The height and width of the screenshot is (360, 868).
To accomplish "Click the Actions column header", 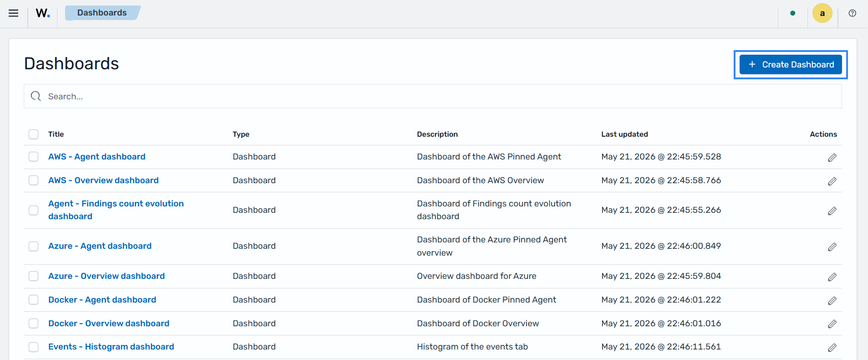I will coord(823,134).
